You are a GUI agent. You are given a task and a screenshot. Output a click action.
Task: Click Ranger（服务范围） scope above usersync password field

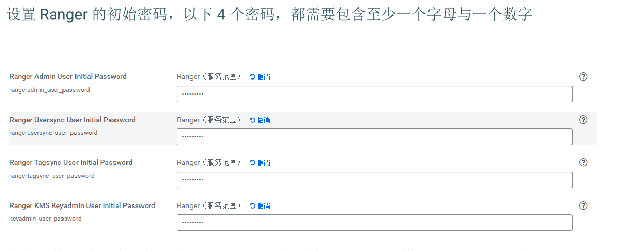(x=209, y=120)
